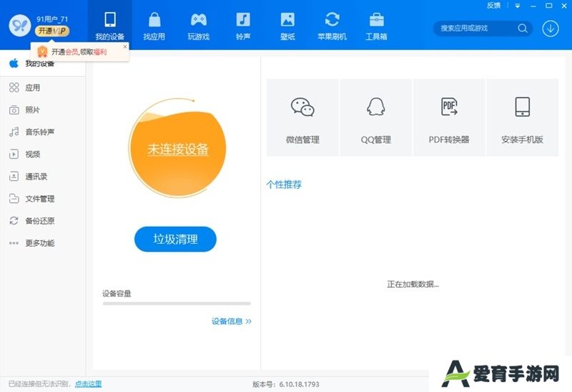The height and width of the screenshot is (392, 572).
Task: Click the 版本号 6.10.18.1793 text
Action: coord(285,384)
